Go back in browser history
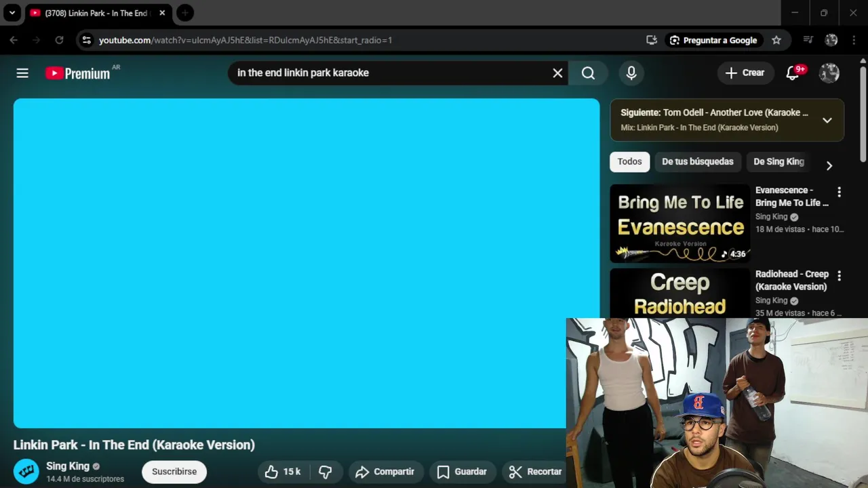Screen dimensions: 868x488 coord(14,40)
